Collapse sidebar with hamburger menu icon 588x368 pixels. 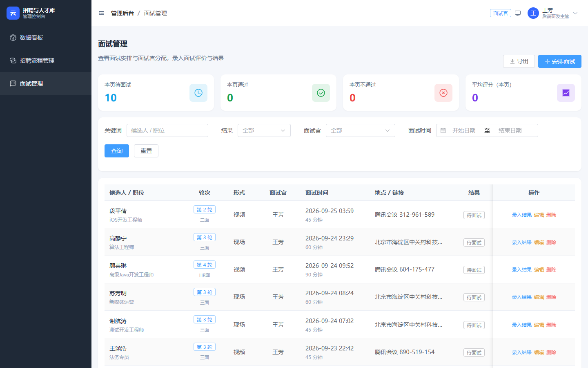pos(101,13)
